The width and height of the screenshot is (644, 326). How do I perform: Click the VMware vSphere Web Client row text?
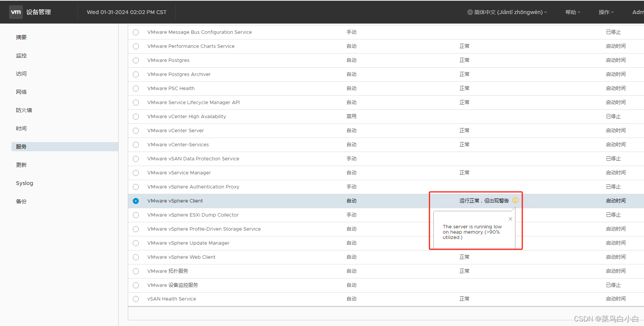coord(181,257)
